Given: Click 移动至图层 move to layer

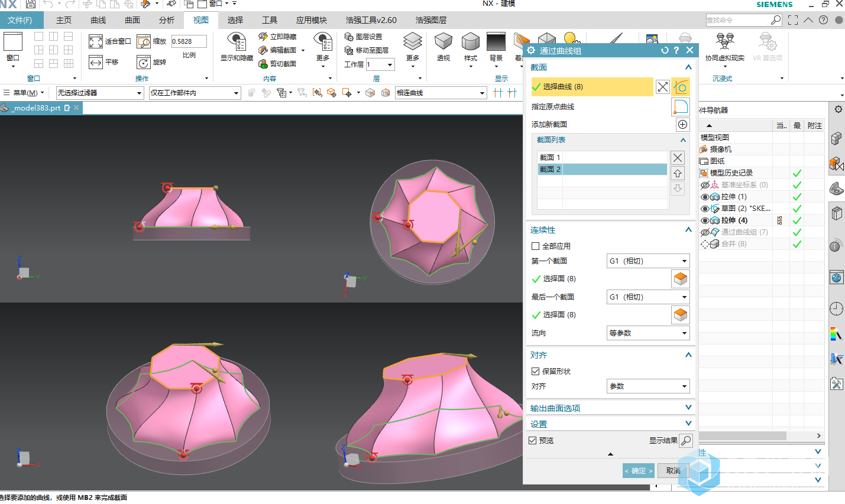Looking at the screenshot, I should (367, 50).
